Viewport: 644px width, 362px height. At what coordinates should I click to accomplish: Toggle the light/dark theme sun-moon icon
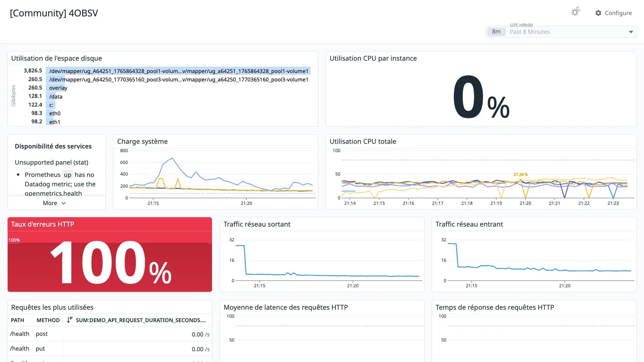tap(575, 12)
